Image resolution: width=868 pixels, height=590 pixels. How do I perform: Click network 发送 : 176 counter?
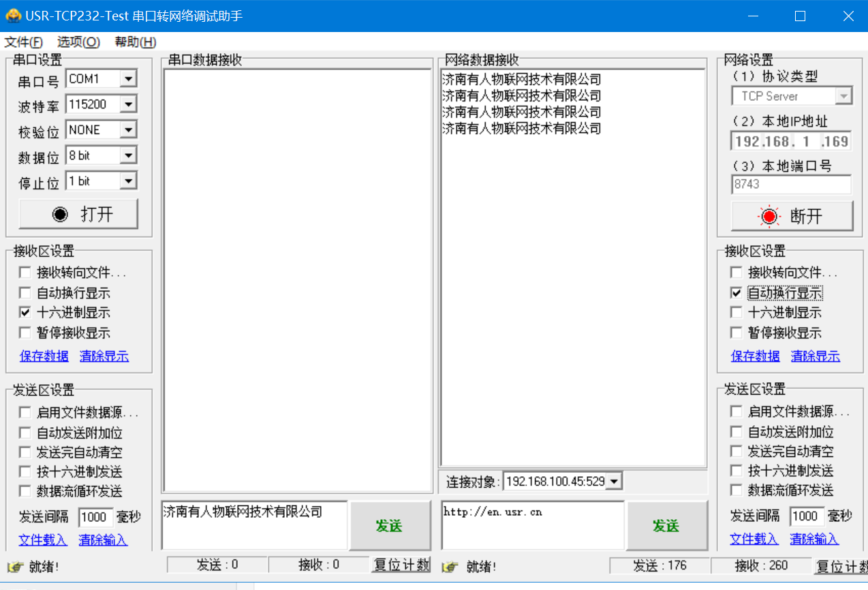tap(660, 565)
